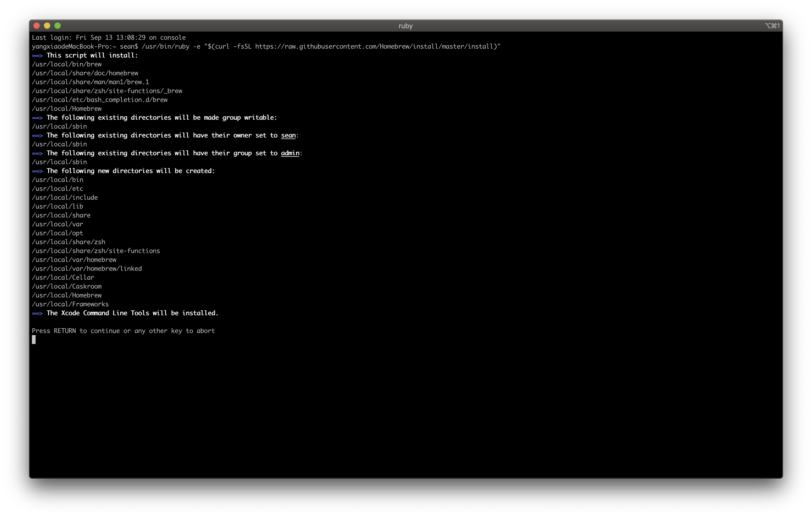The height and width of the screenshot is (517, 812).
Task: Click the blue arrow before 'new directories will be created'
Action: pyautogui.click(x=37, y=171)
